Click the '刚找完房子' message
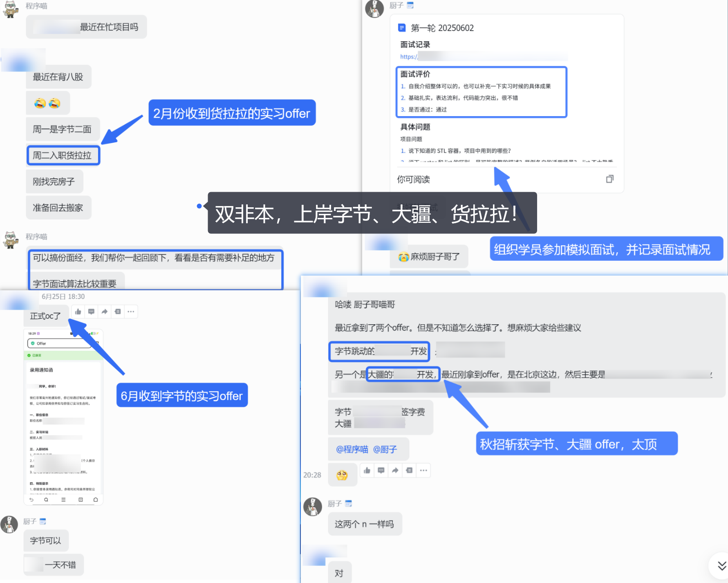 click(x=54, y=182)
